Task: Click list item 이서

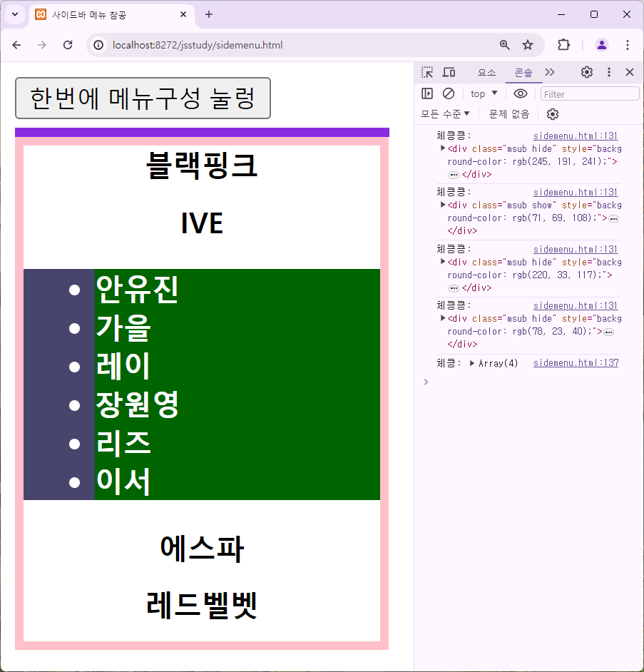Action: click(x=123, y=482)
